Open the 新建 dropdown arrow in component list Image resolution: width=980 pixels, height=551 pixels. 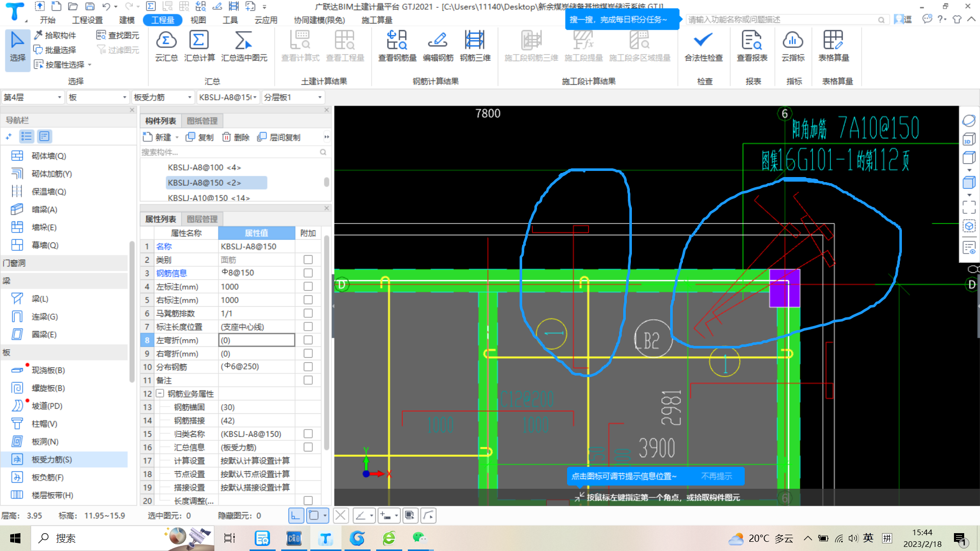177,137
